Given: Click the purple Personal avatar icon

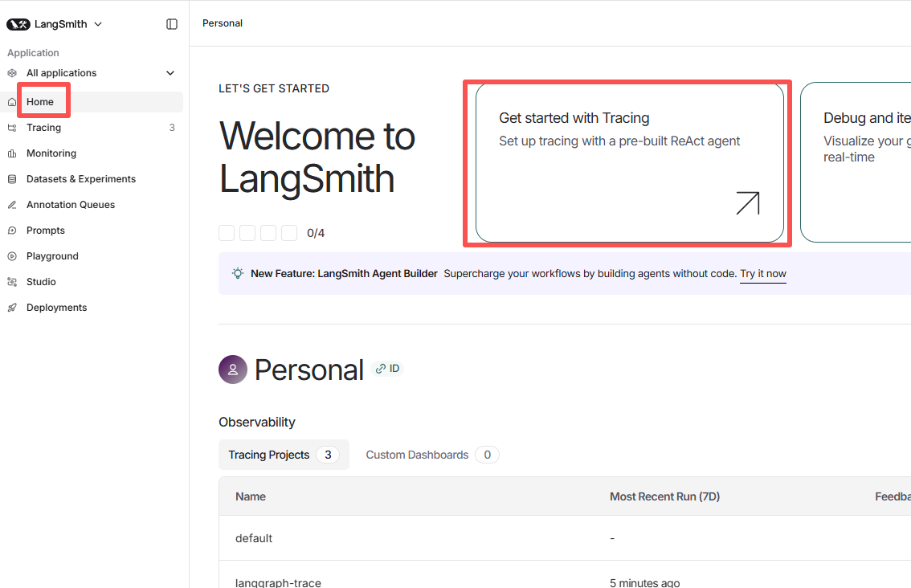Looking at the screenshot, I should click(233, 370).
